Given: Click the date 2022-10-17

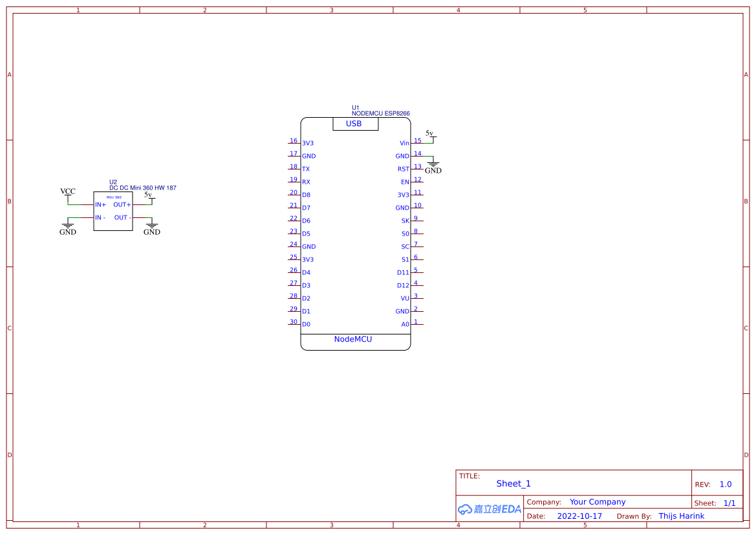Looking at the screenshot, I should (x=580, y=516).
